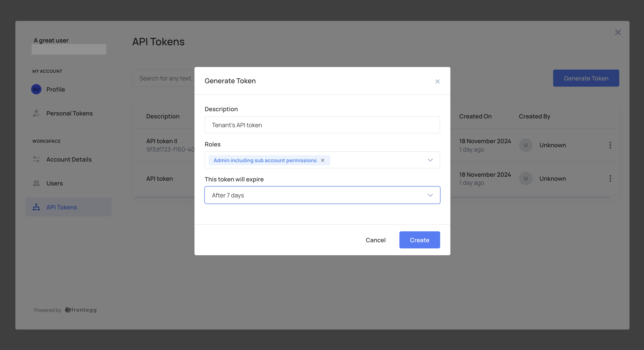This screenshot has height=350, width=644.
Task: Open the token expiration After 7 days dropdown
Action: coord(322,195)
